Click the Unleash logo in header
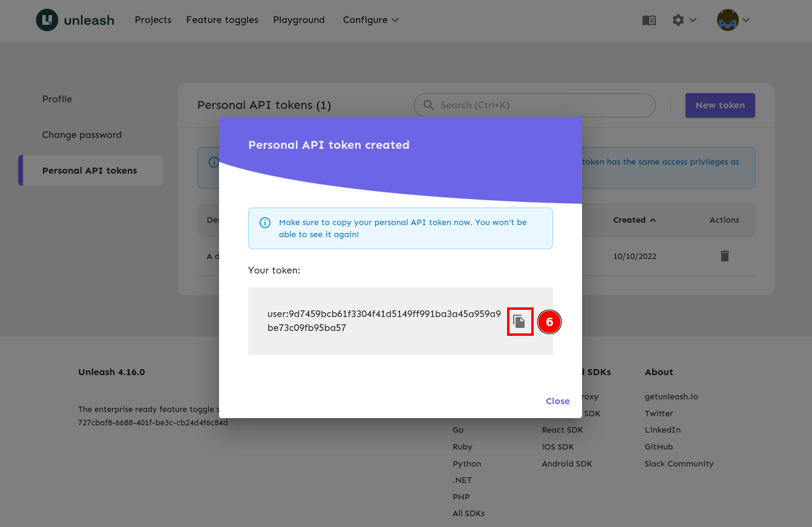 pyautogui.click(x=75, y=20)
